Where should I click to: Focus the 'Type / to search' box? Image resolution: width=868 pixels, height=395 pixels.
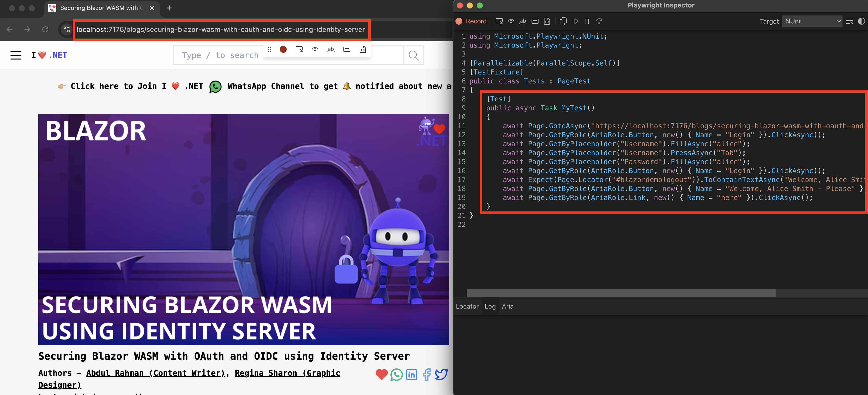point(288,55)
